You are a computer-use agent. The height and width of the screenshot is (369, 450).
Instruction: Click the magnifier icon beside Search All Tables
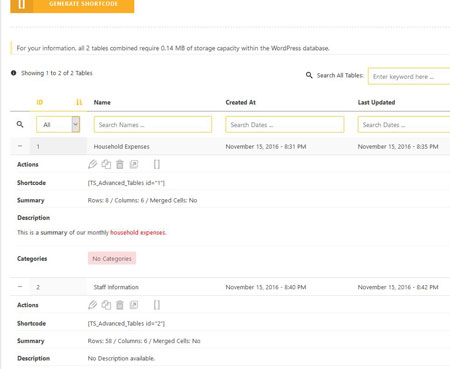pos(309,75)
